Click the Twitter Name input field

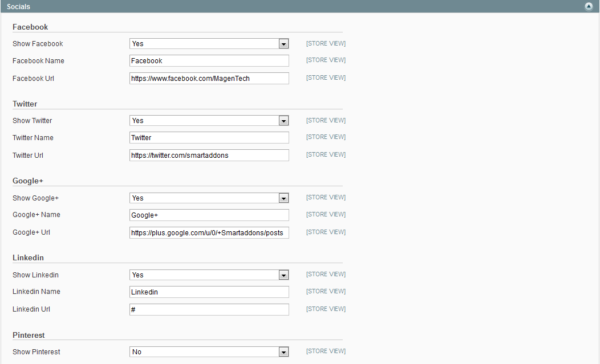tap(209, 138)
